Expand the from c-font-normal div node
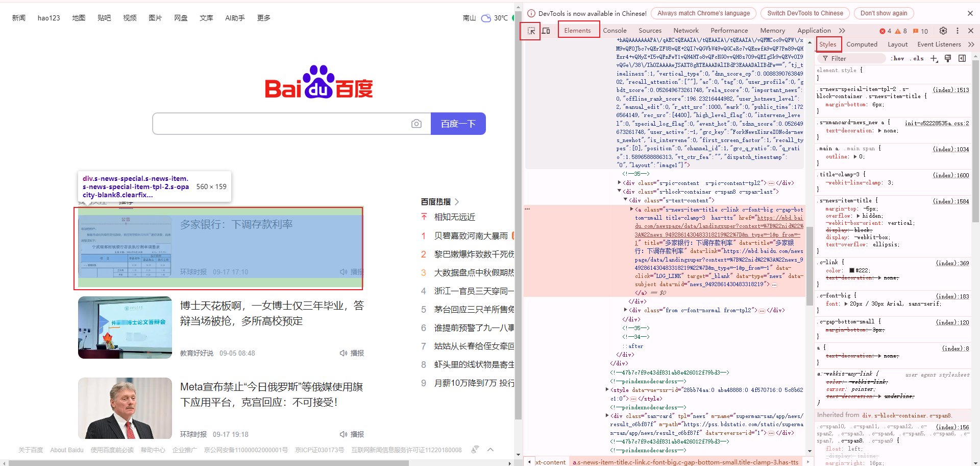Screen dimensions: 980x466 (x=626, y=310)
